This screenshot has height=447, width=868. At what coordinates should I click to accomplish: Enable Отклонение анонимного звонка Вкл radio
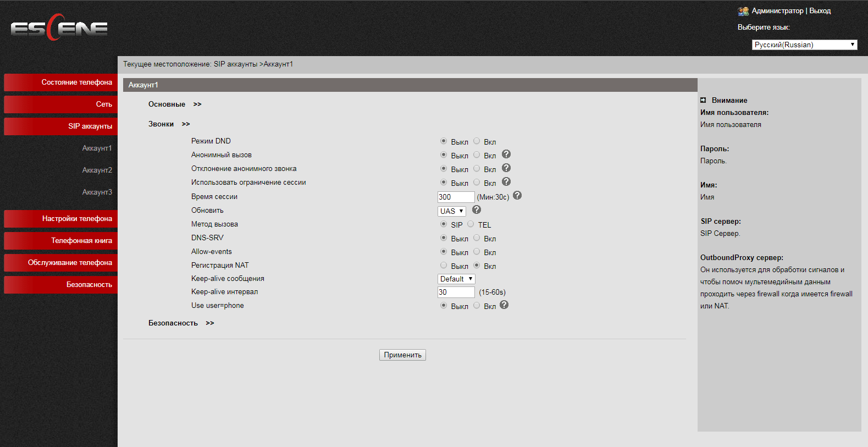[x=477, y=169]
